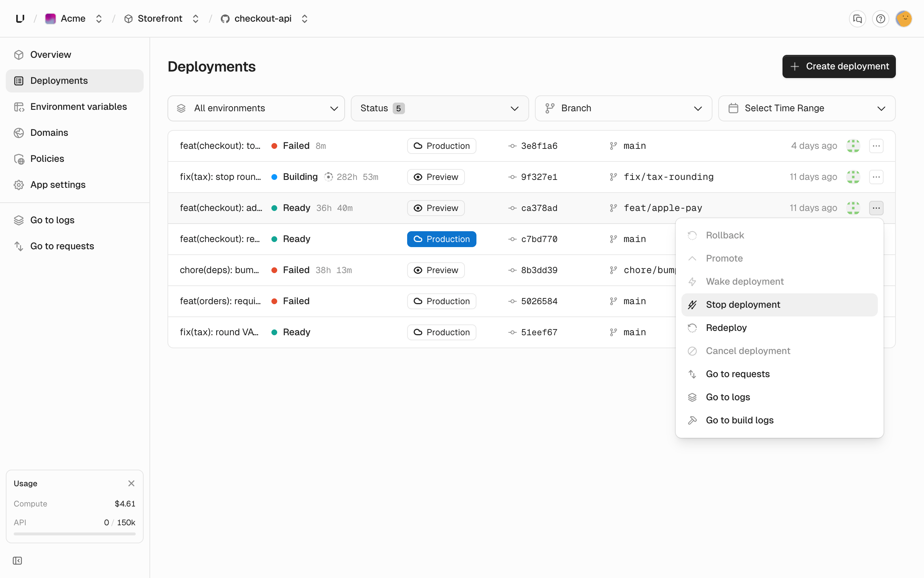Screen dimensions: 924x578
Task: Click Create deployment button
Action: coord(839,66)
